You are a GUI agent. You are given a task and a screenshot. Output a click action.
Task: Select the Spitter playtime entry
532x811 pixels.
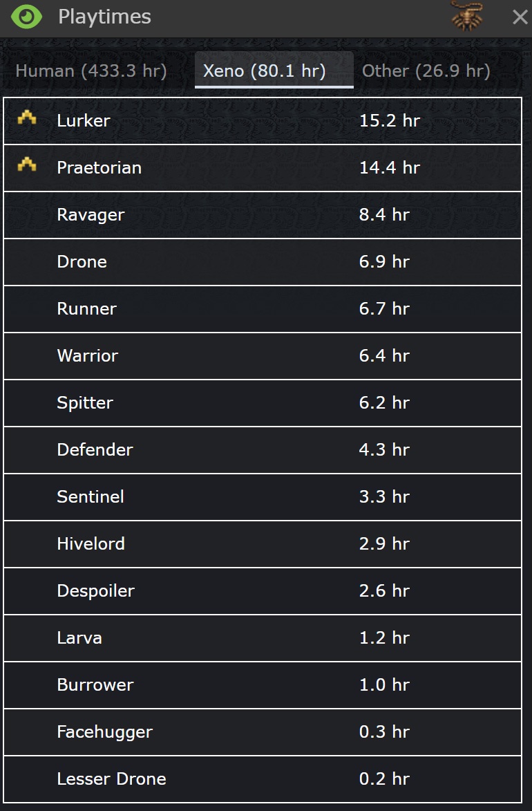coord(263,403)
